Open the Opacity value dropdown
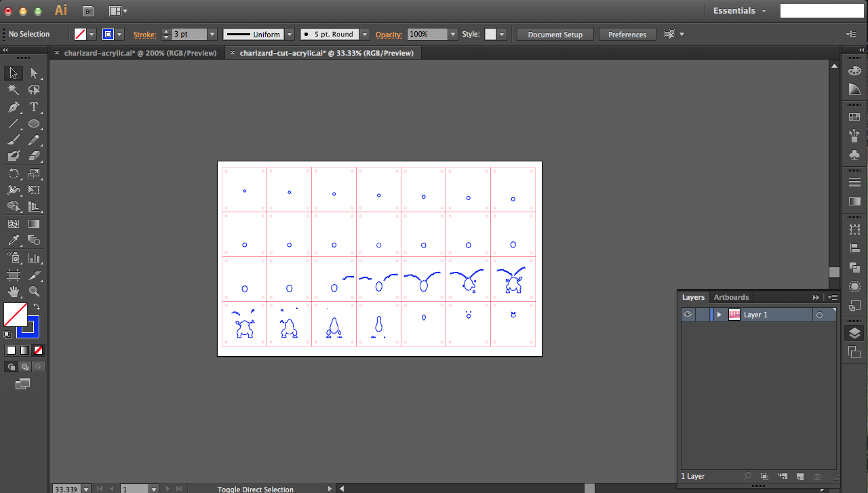 (453, 34)
